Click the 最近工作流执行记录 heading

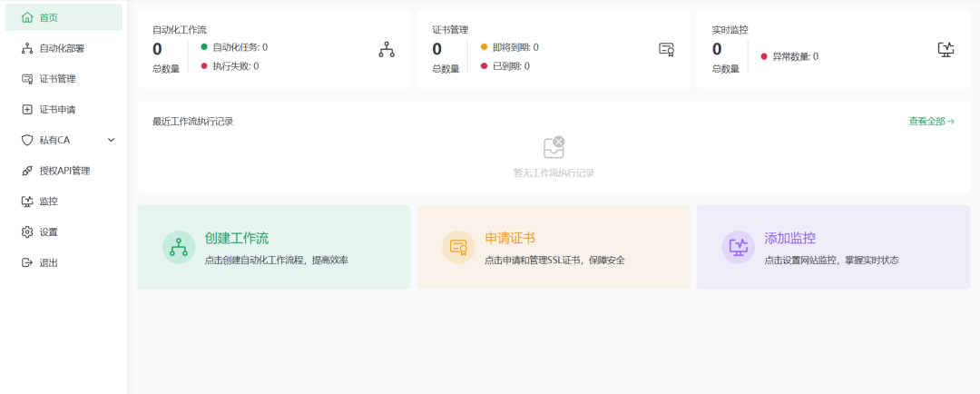pyautogui.click(x=193, y=122)
